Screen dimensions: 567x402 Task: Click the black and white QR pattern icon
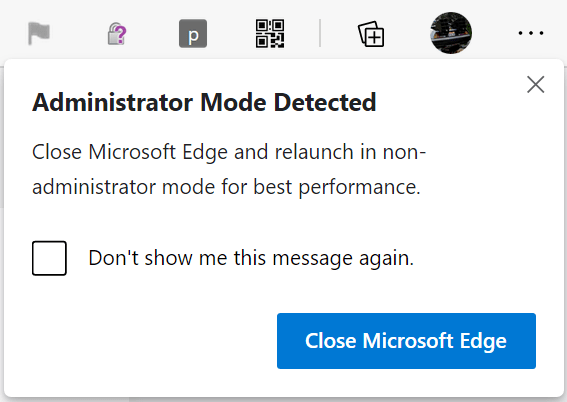click(270, 34)
